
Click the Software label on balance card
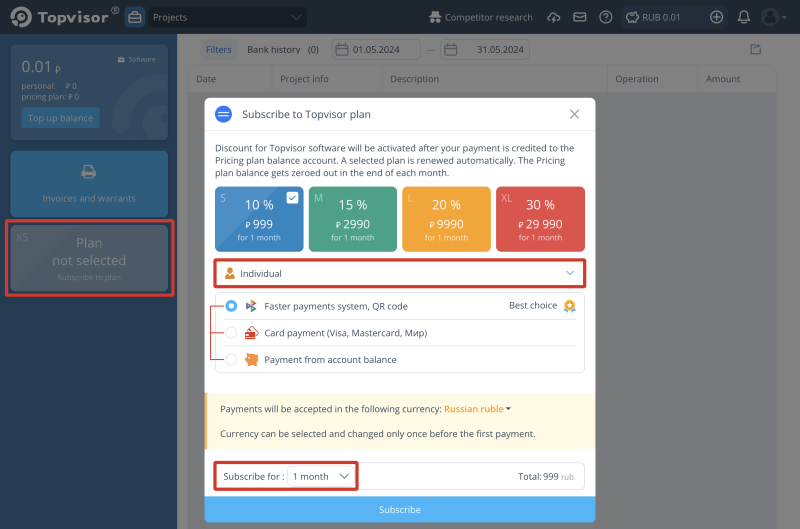137,60
